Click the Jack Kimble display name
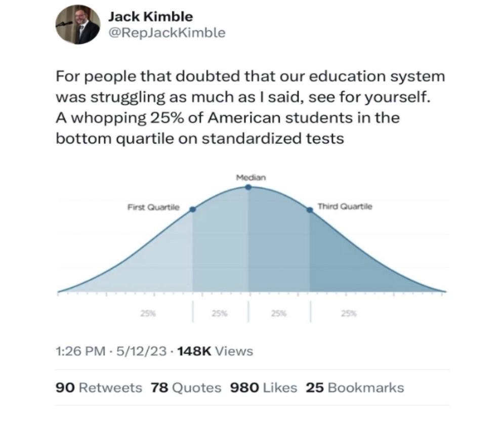The image size is (504, 425). (150, 17)
